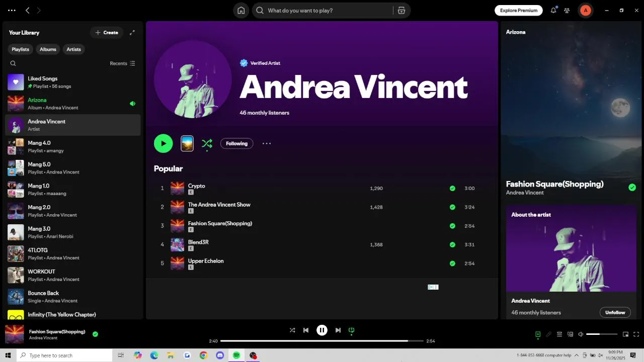Open the artist's more options ellipsis
Viewport: 644px width, 362px height.
pos(267,143)
